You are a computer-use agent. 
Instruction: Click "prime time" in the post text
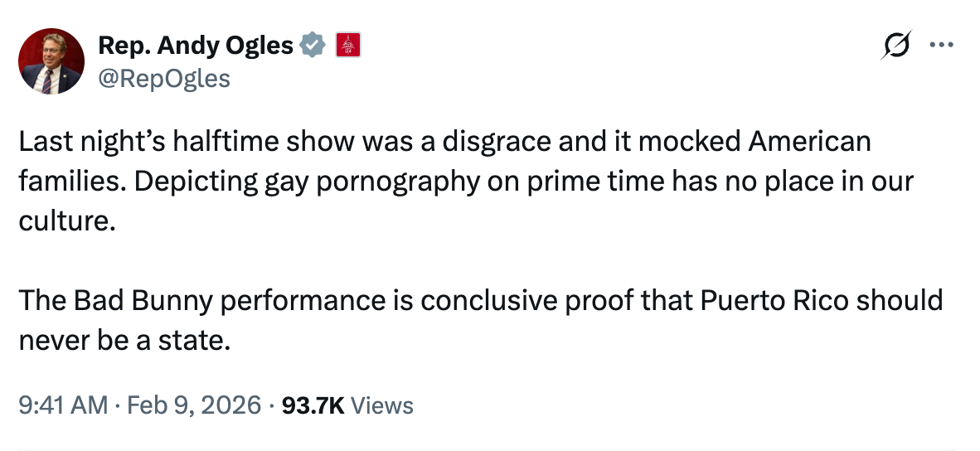(x=561, y=182)
